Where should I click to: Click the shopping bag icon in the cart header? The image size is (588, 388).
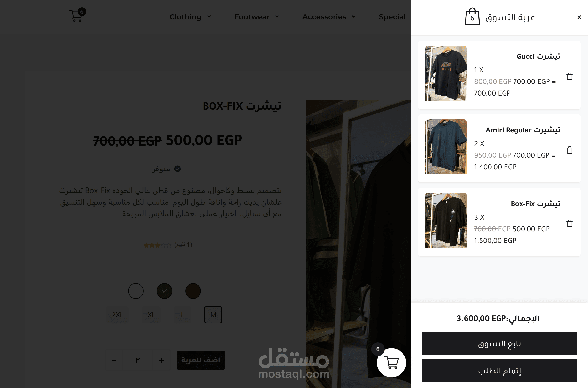tap(472, 16)
